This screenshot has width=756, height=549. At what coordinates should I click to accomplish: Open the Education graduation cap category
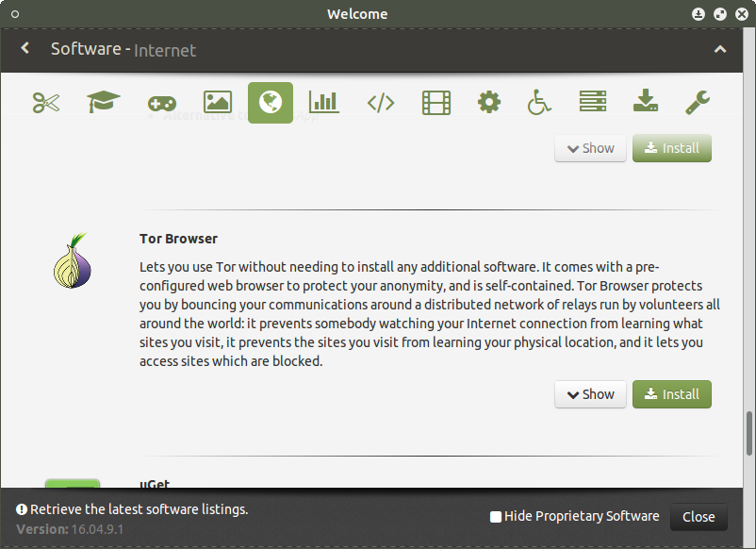click(103, 102)
